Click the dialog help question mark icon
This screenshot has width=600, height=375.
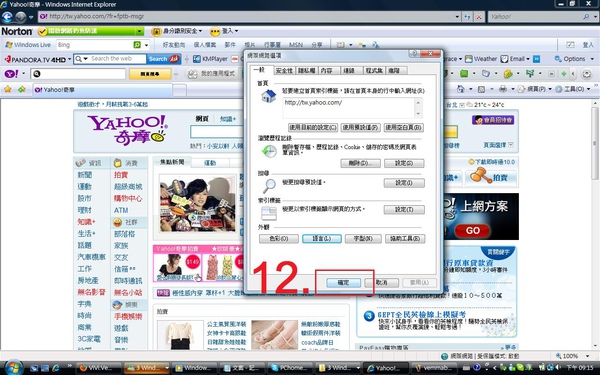pyautogui.click(x=414, y=54)
